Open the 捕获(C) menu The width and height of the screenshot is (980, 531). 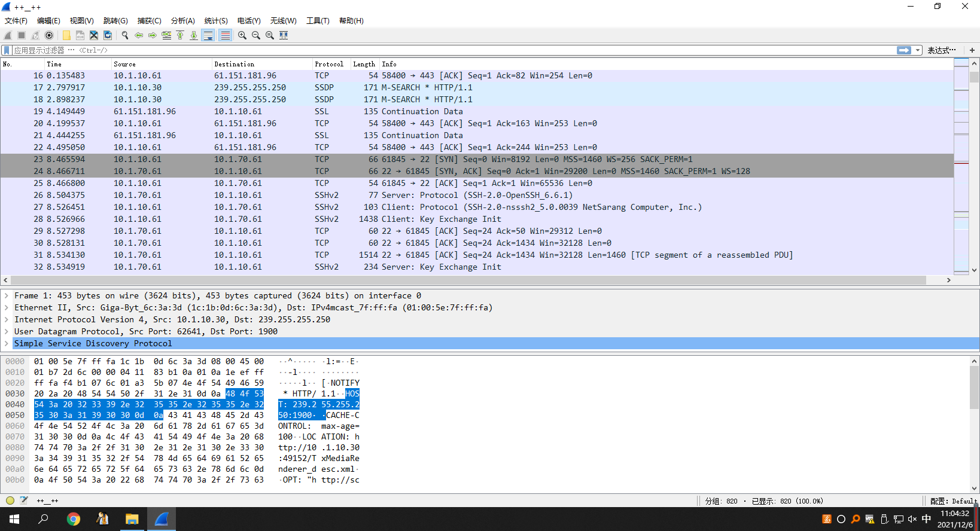pos(149,20)
